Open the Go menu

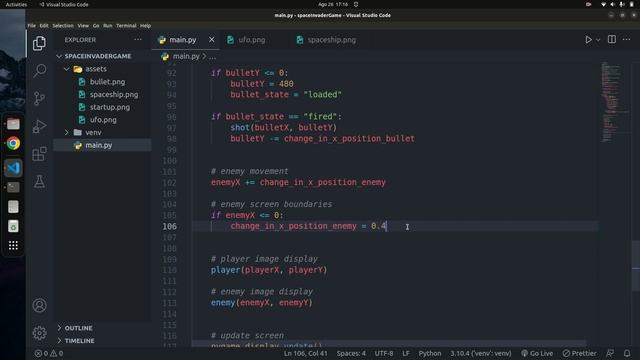tap(96, 25)
